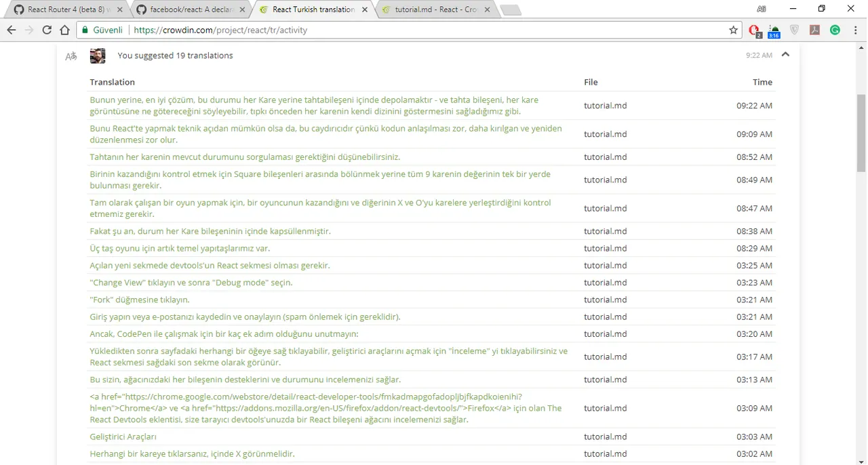Click tutorial.md in the 03:03 AM row
This screenshot has width=868, height=465.
tap(606, 437)
